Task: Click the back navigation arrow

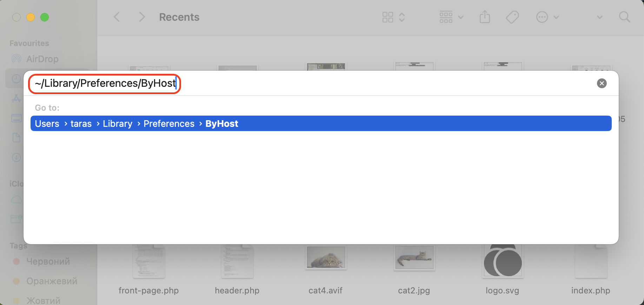Action: click(x=117, y=17)
